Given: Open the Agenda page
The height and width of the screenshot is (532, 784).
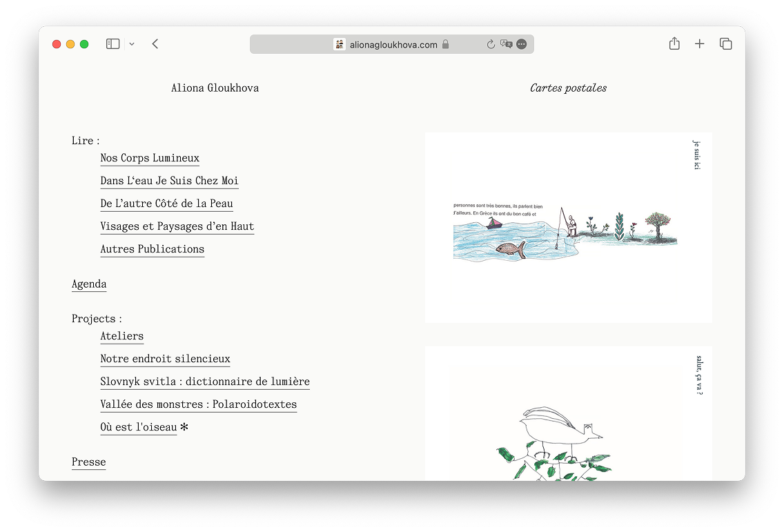Looking at the screenshot, I should point(89,284).
